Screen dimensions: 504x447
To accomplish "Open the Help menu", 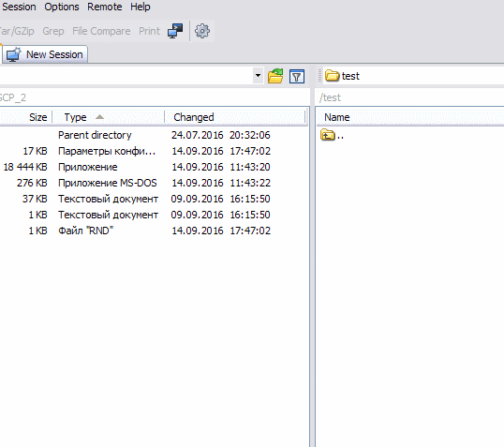I will click(141, 7).
